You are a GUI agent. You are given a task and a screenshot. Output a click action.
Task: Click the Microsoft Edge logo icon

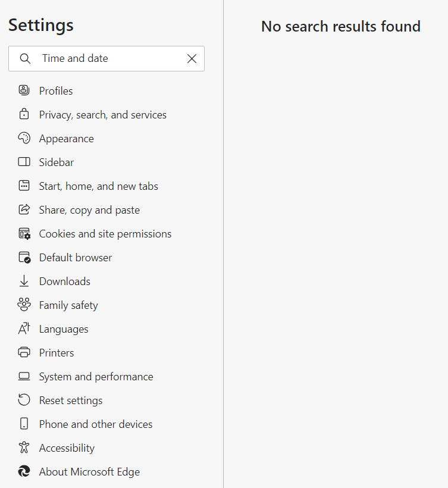pyautogui.click(x=24, y=471)
